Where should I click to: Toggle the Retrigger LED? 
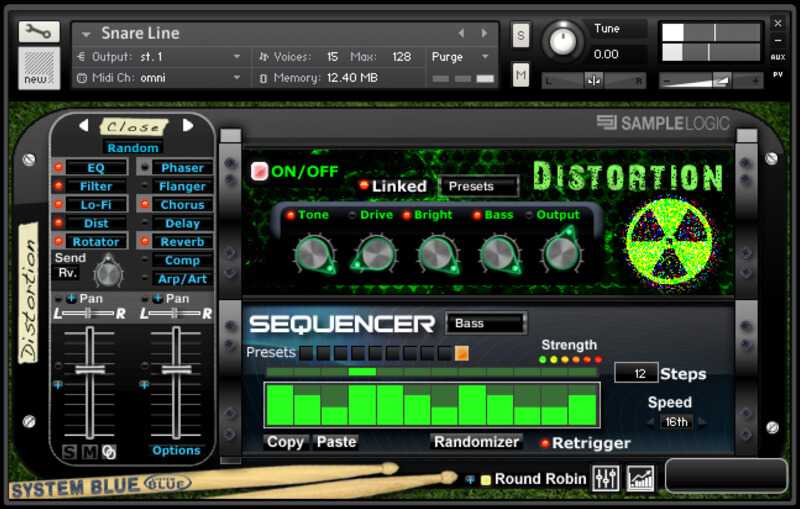(544, 443)
